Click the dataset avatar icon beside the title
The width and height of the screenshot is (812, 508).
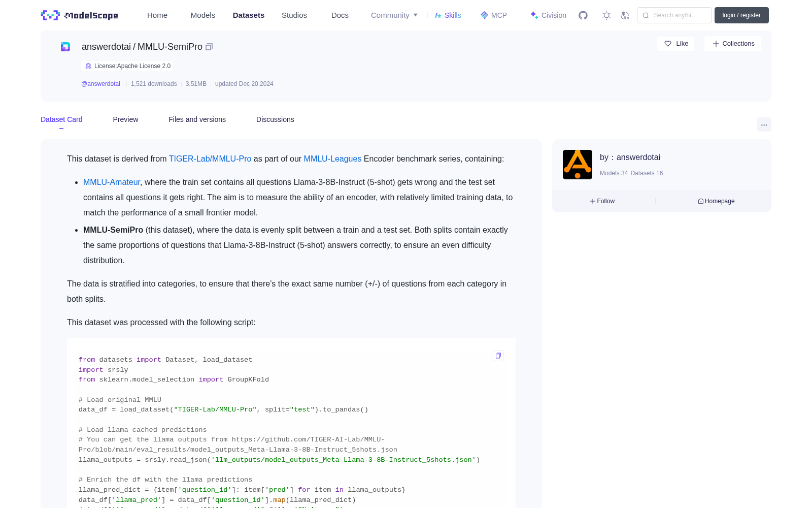point(65,47)
